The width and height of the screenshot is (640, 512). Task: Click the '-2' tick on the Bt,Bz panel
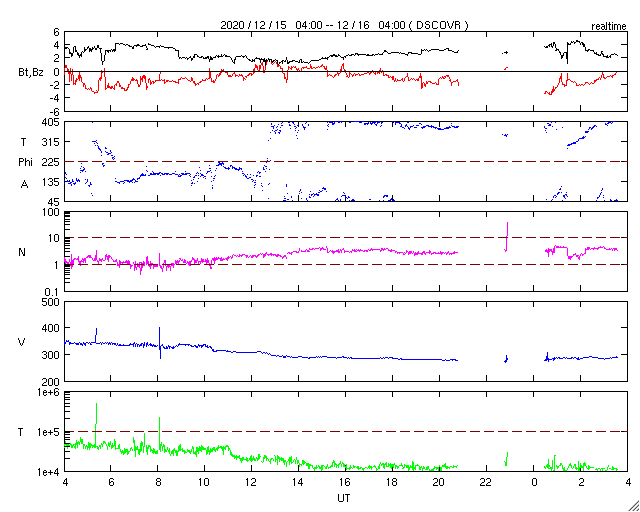[55, 85]
